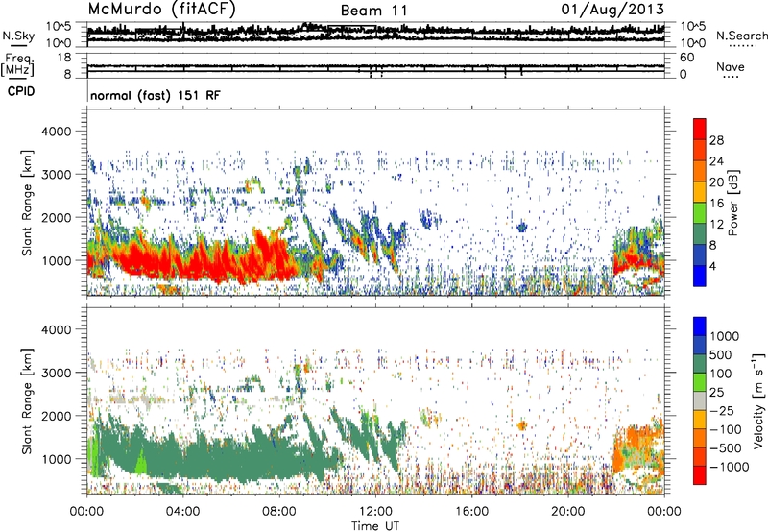
Task: Click the isolated echo blob near 18:00 in power panel
Action: [x=521, y=227]
